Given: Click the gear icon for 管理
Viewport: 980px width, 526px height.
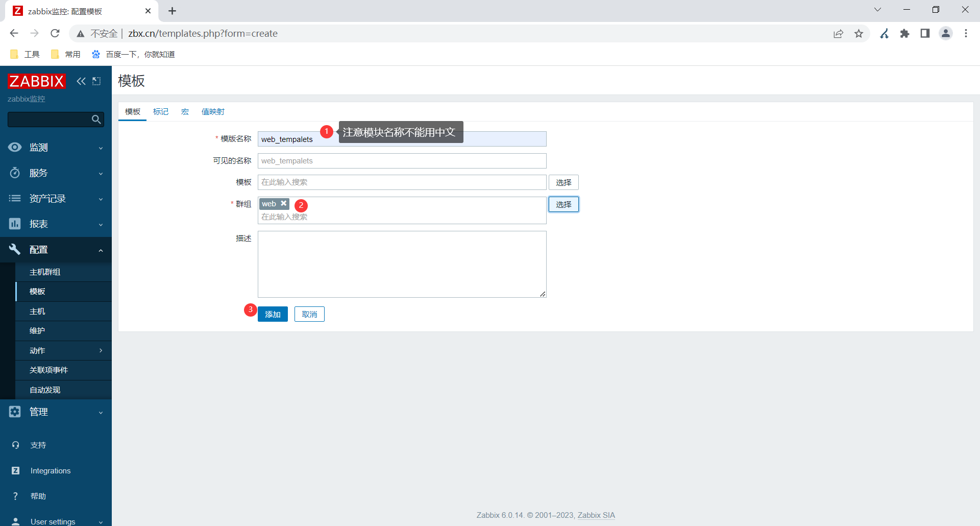Looking at the screenshot, I should point(15,412).
